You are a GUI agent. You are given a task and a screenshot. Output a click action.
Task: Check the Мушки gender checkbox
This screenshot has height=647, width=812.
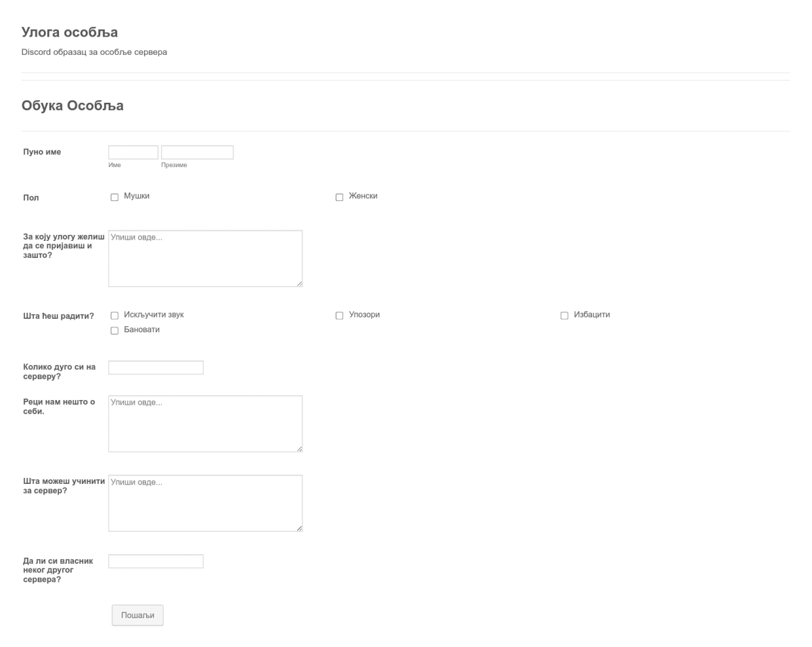tap(115, 197)
